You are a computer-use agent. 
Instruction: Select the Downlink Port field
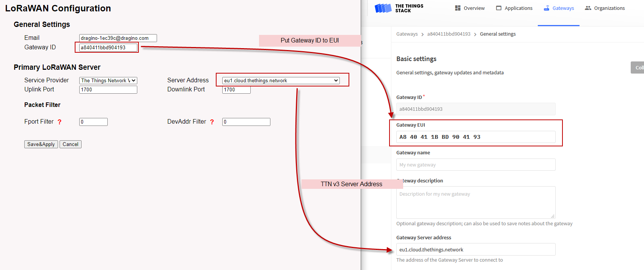tap(236, 89)
